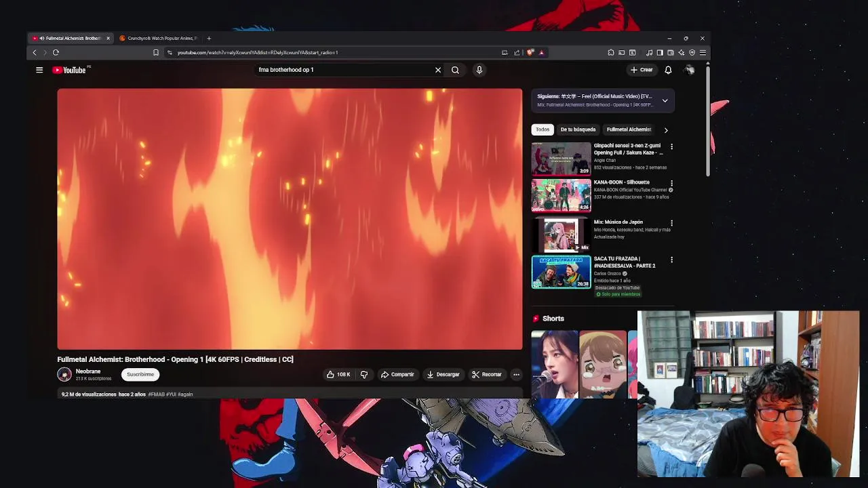
Task: Click the page vertical scrollbar
Action: 708,122
